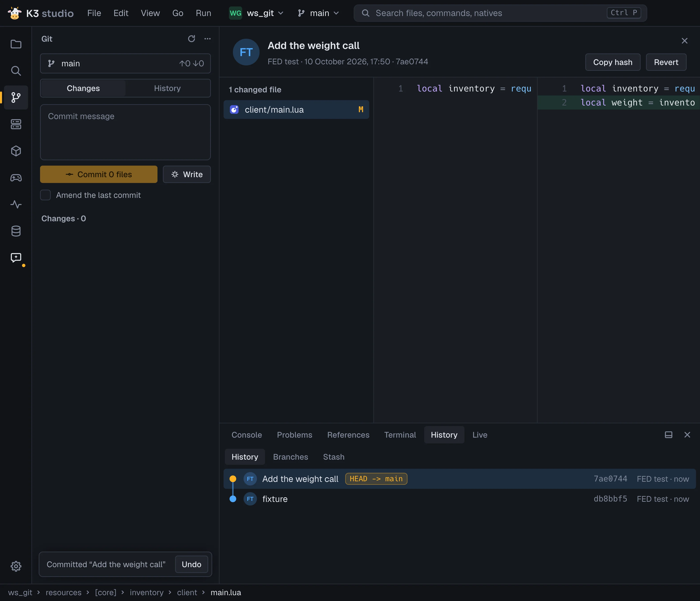Open the Search icon in sidebar
The image size is (700, 601).
[16, 71]
